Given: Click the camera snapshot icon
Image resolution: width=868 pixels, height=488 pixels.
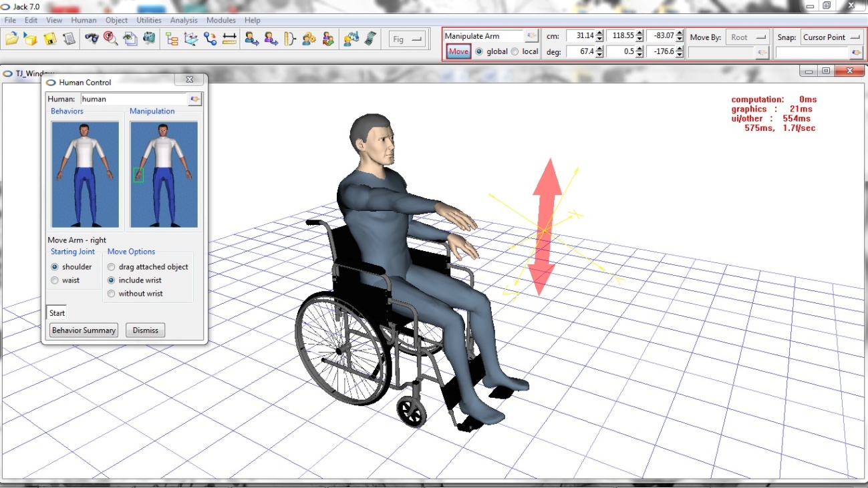Looking at the screenshot, I should pyautogui.click(x=149, y=39).
